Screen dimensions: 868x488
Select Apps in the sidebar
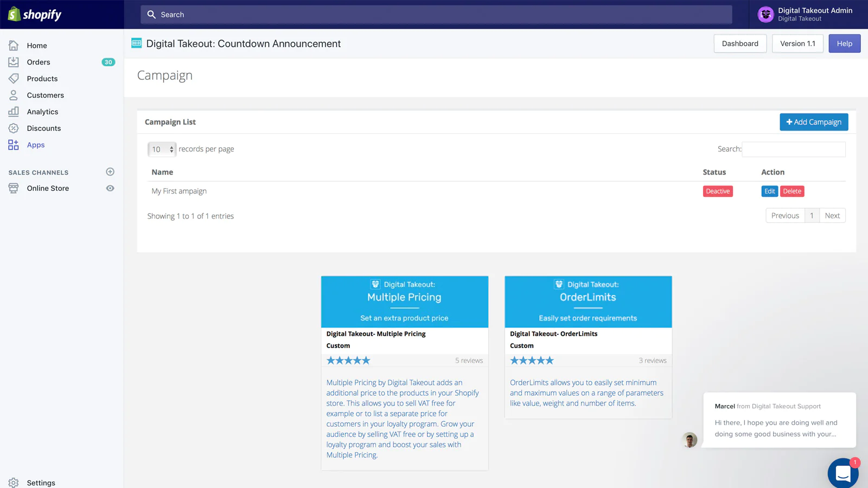(36, 145)
